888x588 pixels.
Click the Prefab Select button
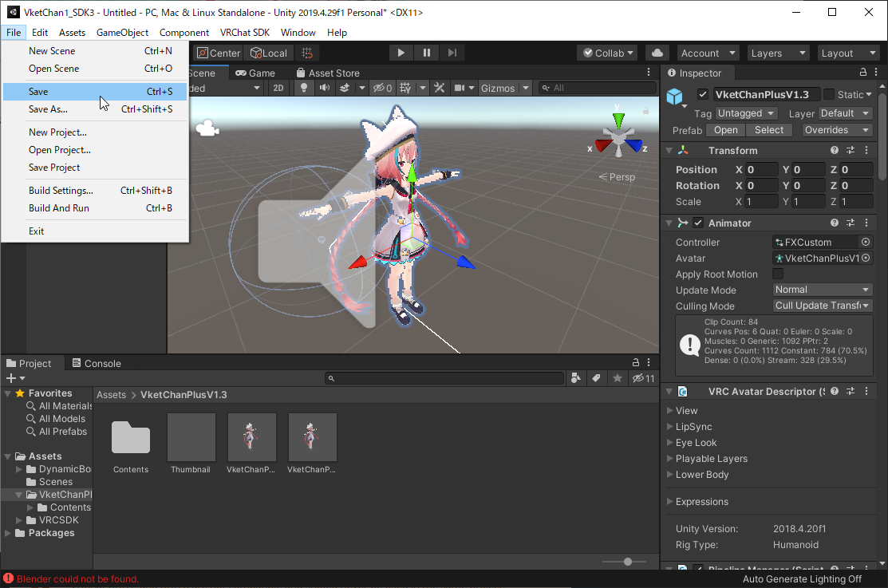(x=769, y=130)
